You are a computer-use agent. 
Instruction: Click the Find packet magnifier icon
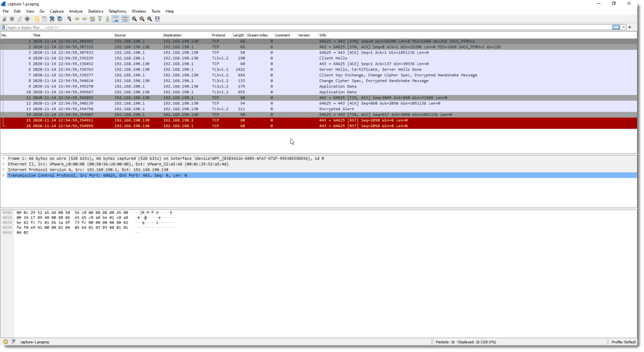[x=69, y=19]
